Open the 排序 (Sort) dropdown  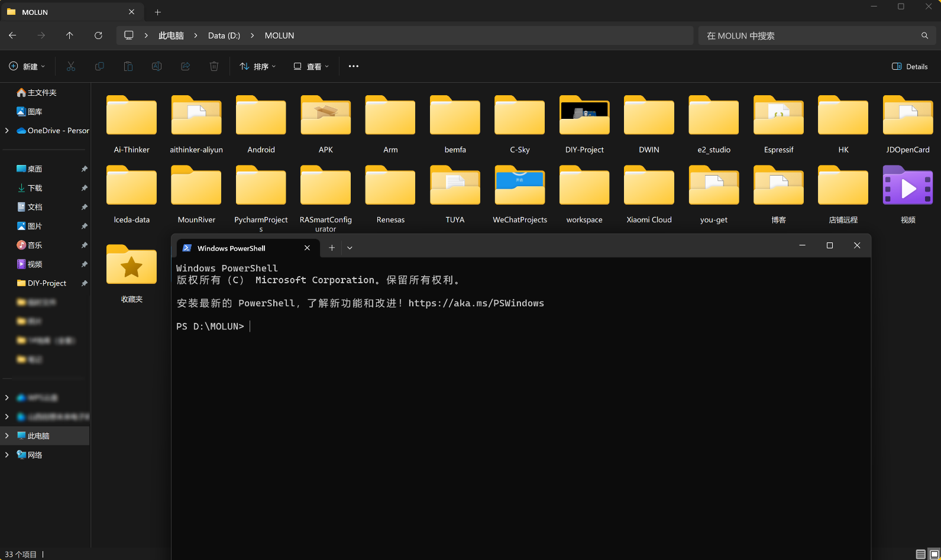click(x=258, y=66)
